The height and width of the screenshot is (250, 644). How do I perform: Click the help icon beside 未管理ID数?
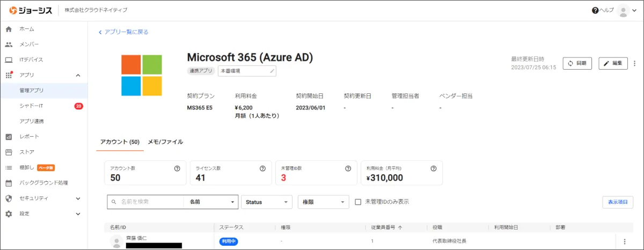(x=348, y=168)
